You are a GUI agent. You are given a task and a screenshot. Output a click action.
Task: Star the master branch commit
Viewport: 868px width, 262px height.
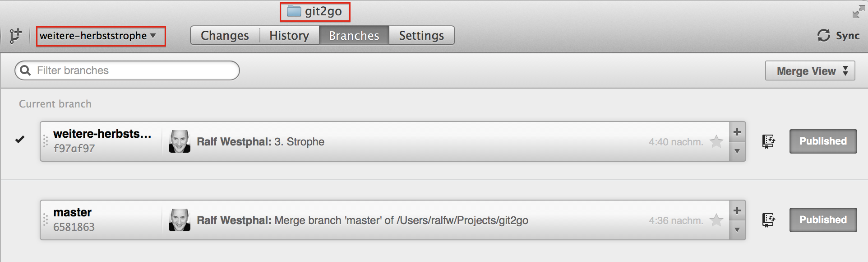[x=716, y=220]
